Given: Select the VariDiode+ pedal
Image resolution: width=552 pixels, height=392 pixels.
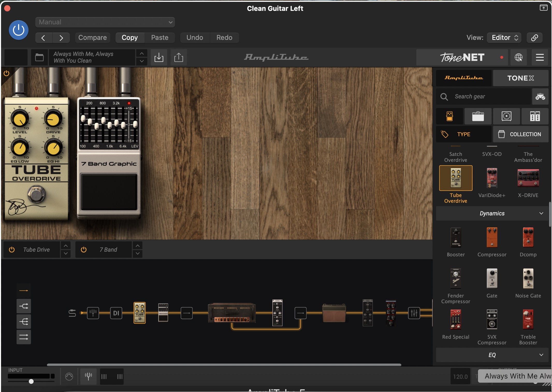Looking at the screenshot, I should coord(492,178).
